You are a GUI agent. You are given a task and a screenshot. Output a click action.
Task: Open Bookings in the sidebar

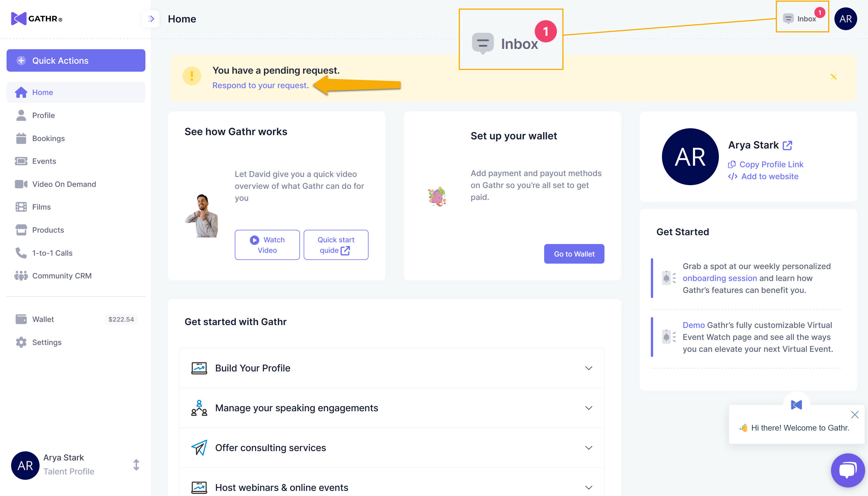[48, 138]
